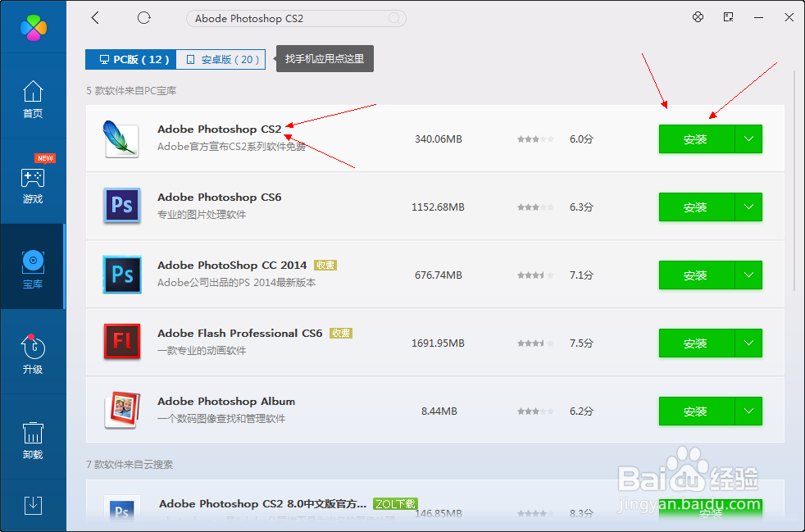Click description 专业的图片处理软件
This screenshot has width=805, height=532.
point(202,215)
